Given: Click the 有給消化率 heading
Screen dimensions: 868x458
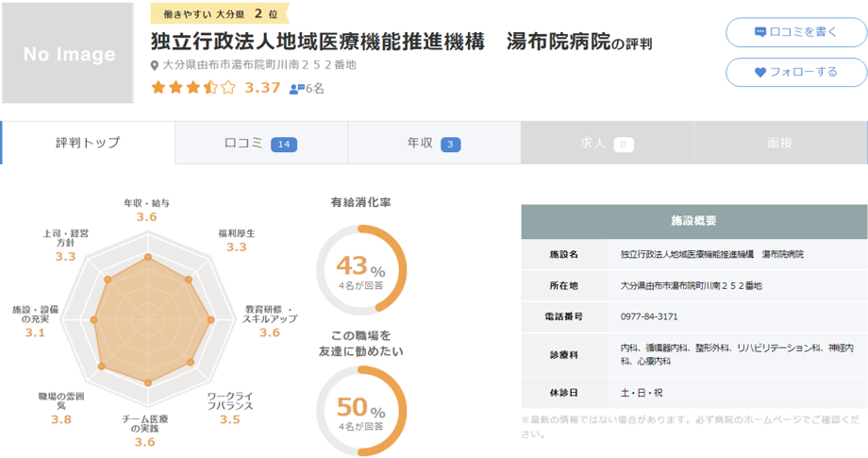Looking at the screenshot, I should (361, 203).
